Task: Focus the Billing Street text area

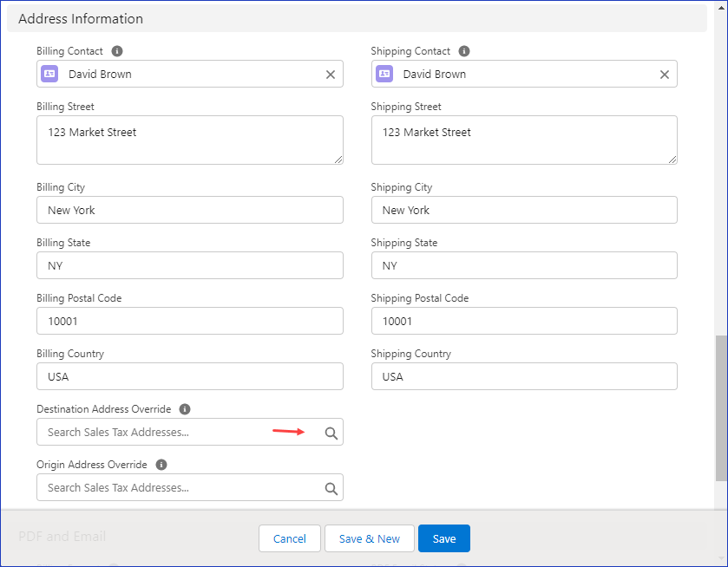Action: pyautogui.click(x=190, y=140)
